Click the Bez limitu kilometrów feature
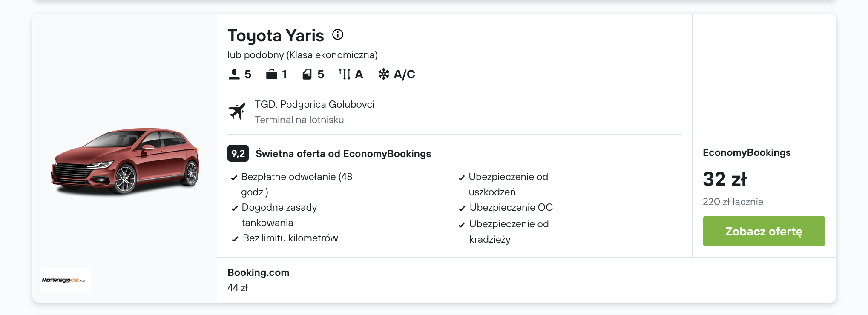The height and width of the screenshot is (315, 868). [290, 238]
